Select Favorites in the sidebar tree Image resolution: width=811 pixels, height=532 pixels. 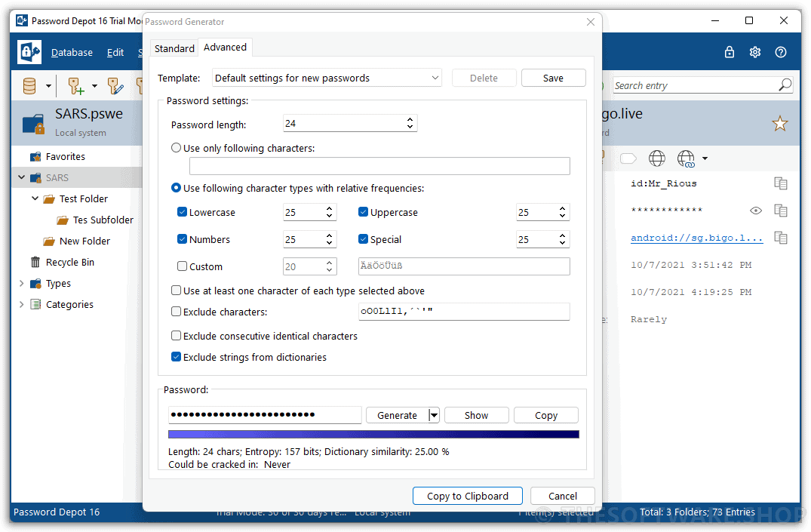pyautogui.click(x=65, y=156)
